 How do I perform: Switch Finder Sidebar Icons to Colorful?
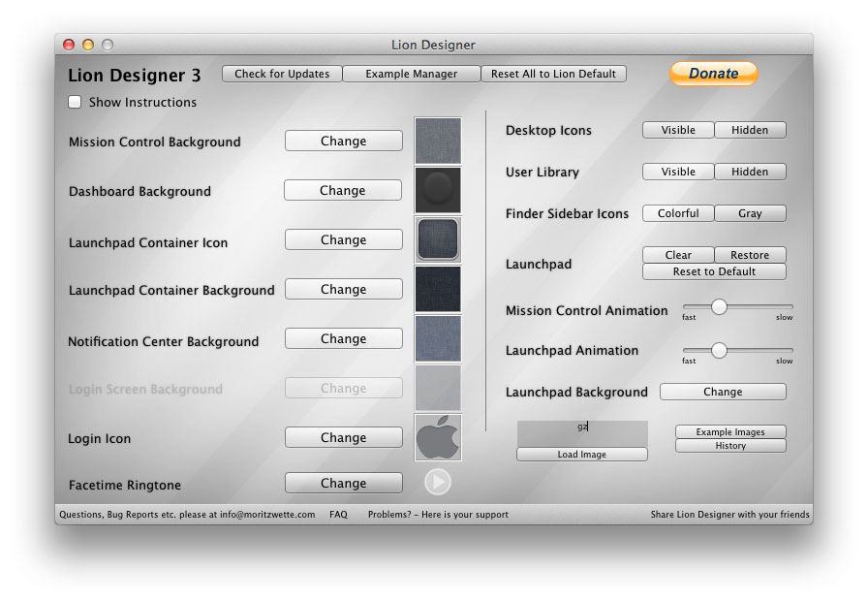pos(678,213)
